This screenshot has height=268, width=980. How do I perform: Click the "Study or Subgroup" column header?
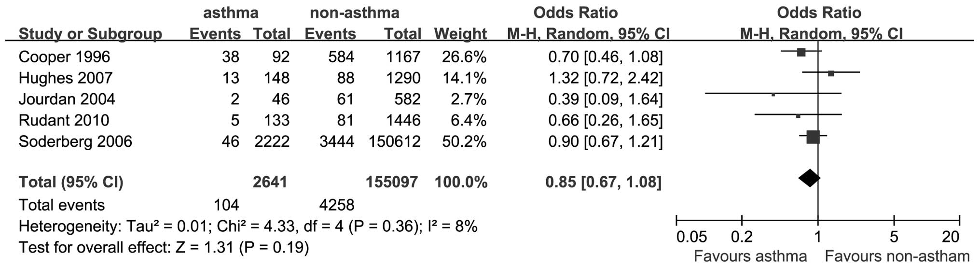click(90, 34)
